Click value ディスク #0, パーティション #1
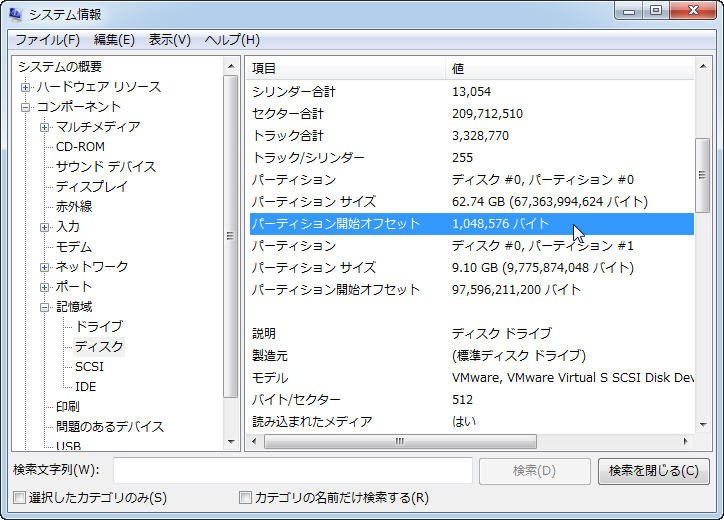The image size is (724, 520). pyautogui.click(x=543, y=246)
